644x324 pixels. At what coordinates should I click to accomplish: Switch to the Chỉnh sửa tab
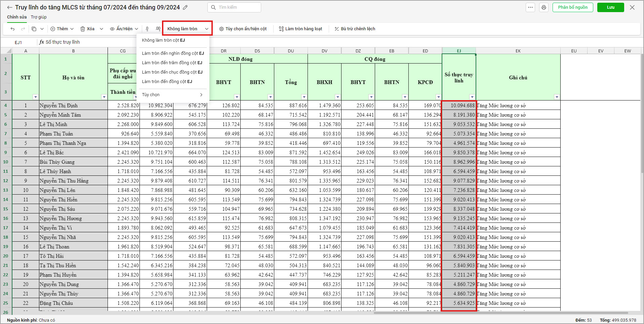[17, 17]
